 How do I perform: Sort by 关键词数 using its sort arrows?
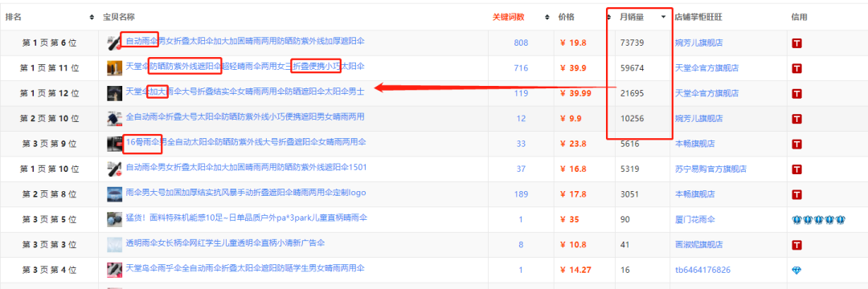click(547, 17)
